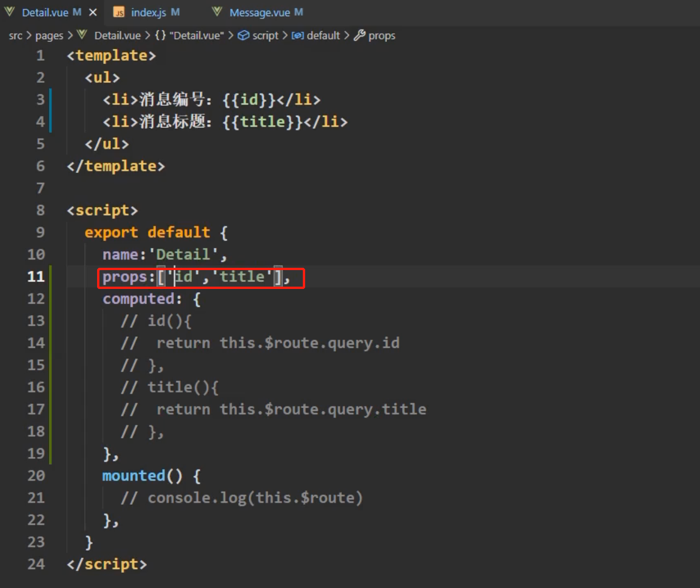Open the Detail.vue file breadcrumb

tap(117, 35)
